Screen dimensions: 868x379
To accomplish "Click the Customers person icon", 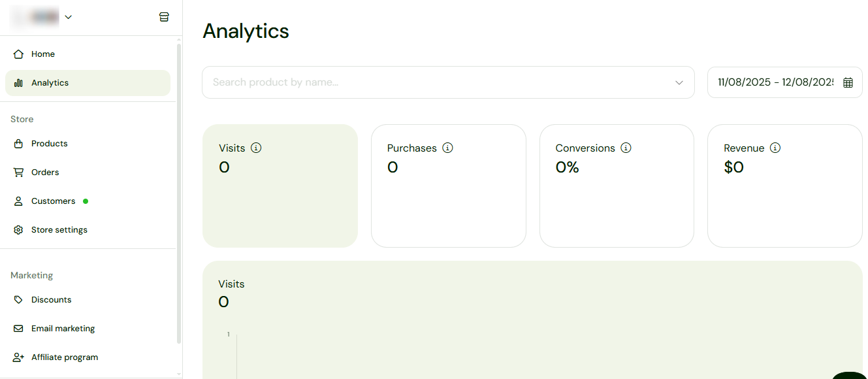I will [x=19, y=201].
